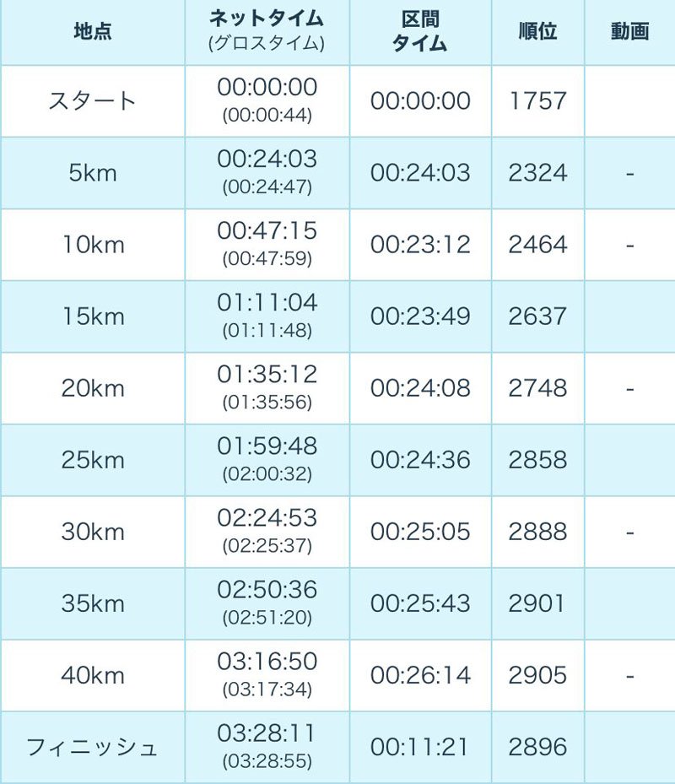Click the start rank value 1757
This screenshot has height=784, width=675.
pos(537,101)
